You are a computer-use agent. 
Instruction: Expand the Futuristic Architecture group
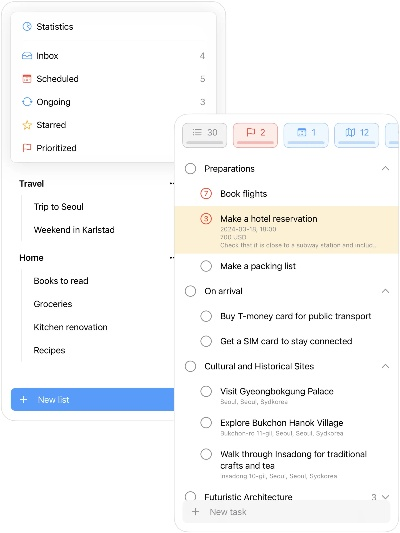(x=385, y=497)
